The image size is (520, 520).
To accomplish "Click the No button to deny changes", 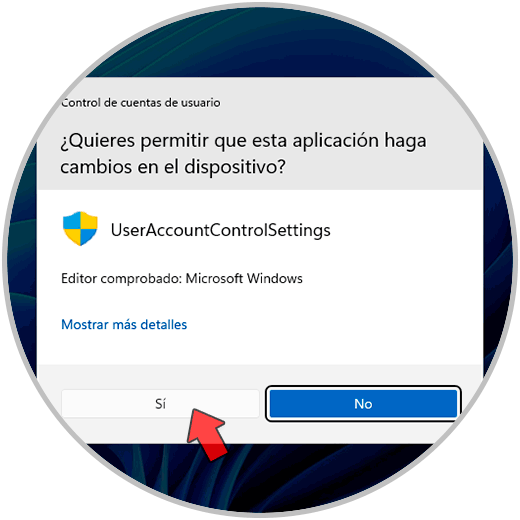I will click(363, 404).
